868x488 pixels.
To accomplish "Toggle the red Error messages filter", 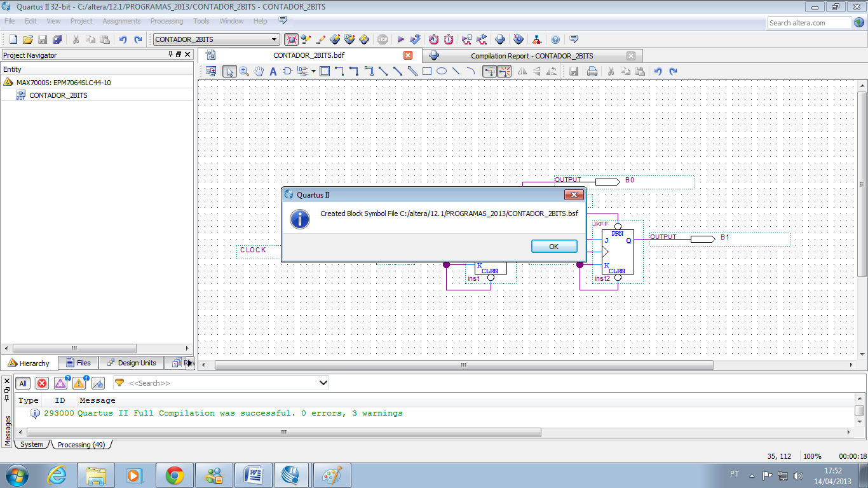I will click(x=42, y=383).
